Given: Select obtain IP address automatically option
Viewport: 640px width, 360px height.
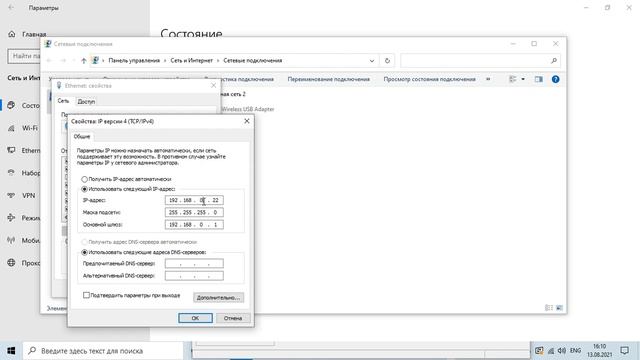Looking at the screenshot, I should coord(84,179).
